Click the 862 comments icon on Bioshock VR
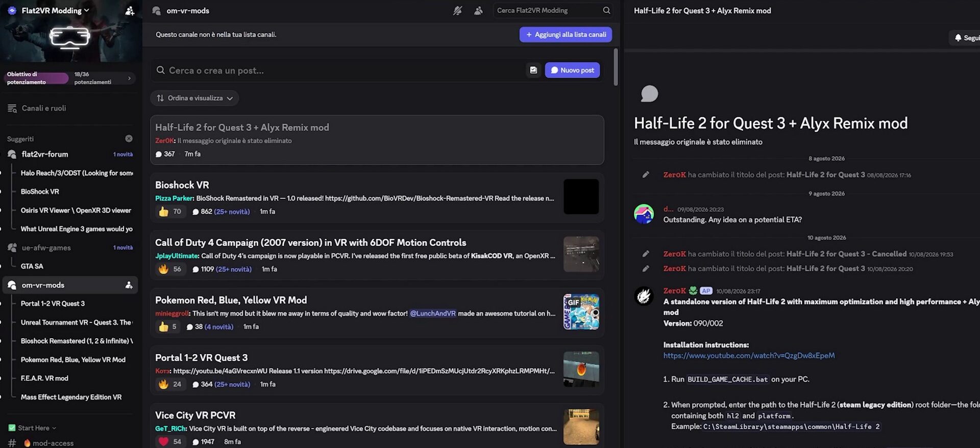Image resolution: width=980 pixels, height=448 pixels. pyautogui.click(x=195, y=212)
